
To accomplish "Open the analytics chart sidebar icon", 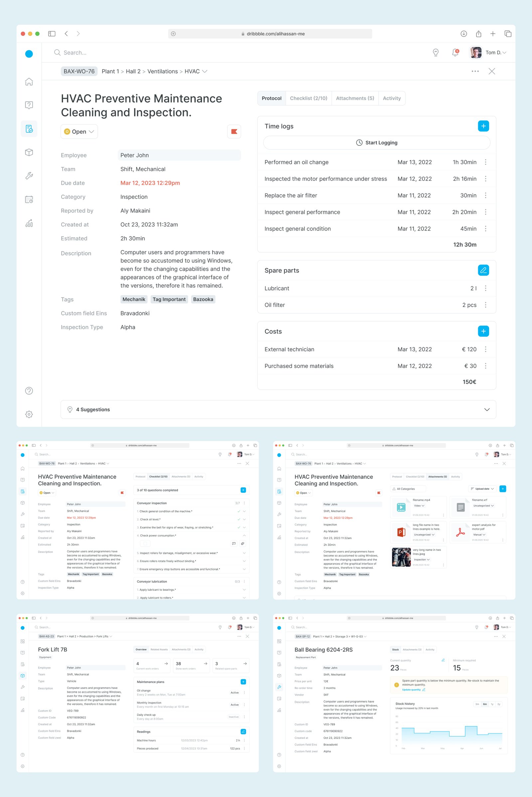I will pyautogui.click(x=29, y=223).
